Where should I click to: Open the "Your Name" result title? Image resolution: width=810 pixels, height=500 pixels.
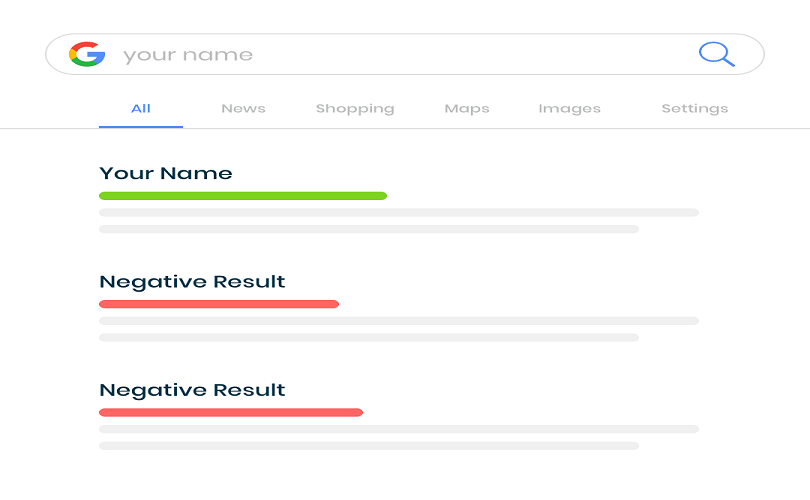click(166, 173)
